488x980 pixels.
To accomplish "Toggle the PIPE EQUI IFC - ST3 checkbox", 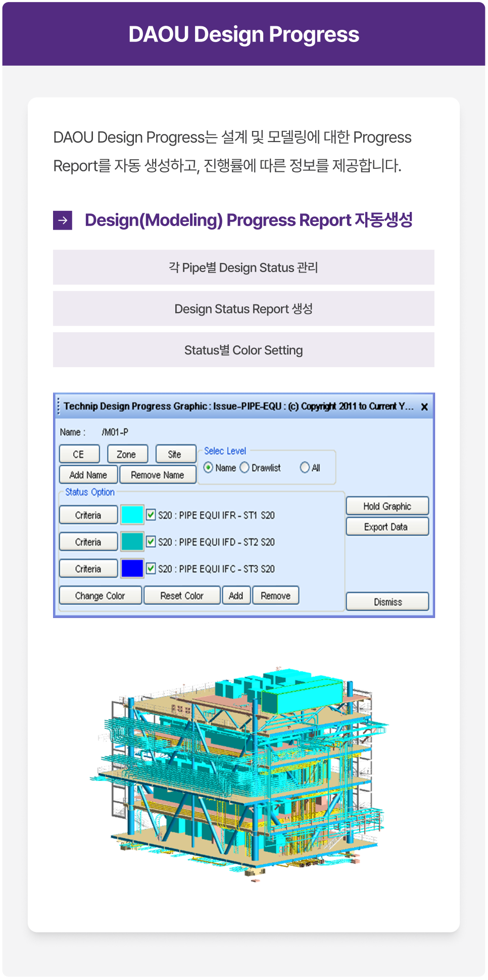I will (151, 568).
